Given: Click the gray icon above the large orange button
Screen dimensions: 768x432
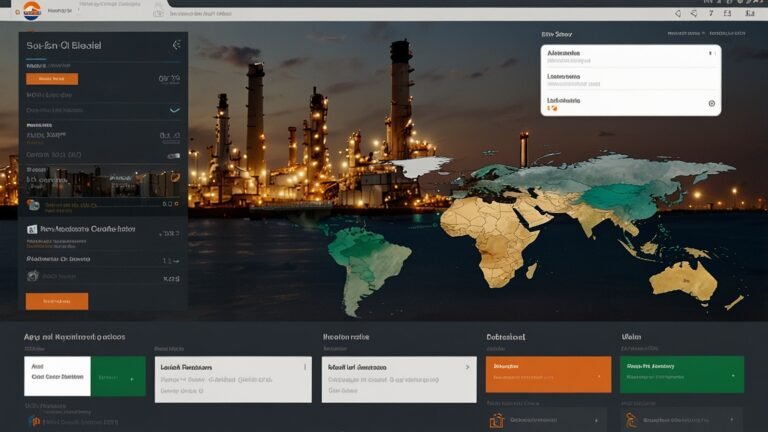Looking at the screenshot, I should tap(32, 276).
